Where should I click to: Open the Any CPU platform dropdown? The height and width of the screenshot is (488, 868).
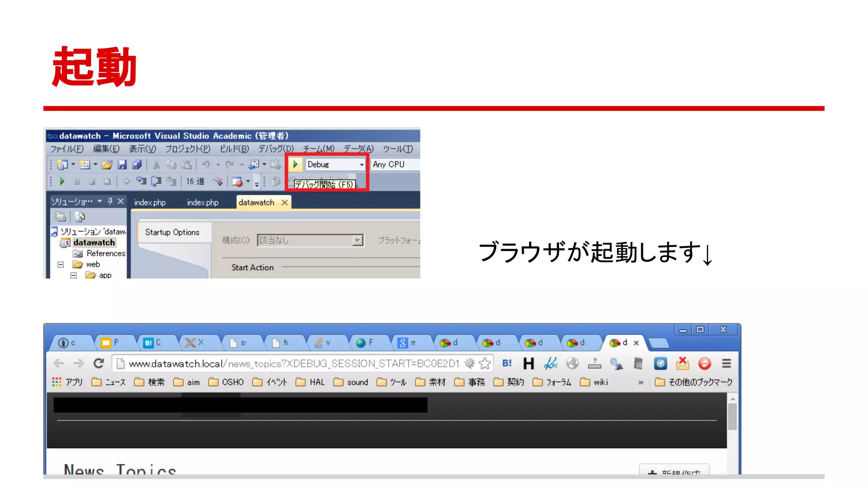[x=395, y=164]
